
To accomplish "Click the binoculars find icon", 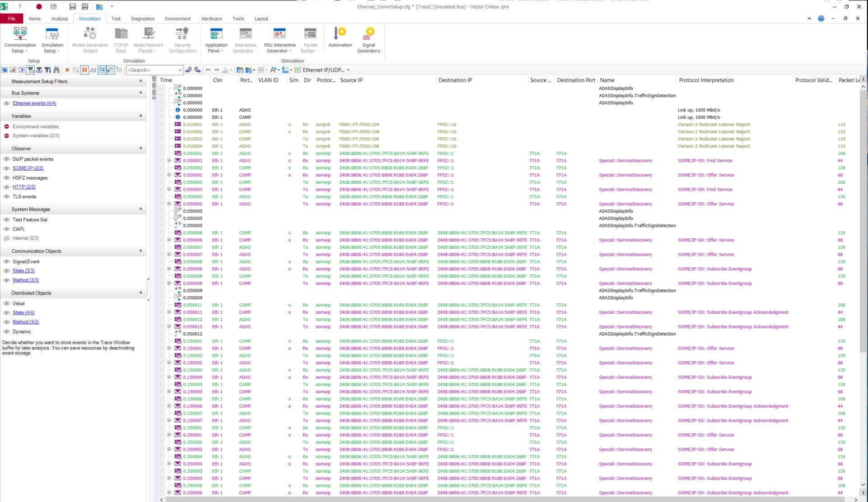I will [56, 70].
